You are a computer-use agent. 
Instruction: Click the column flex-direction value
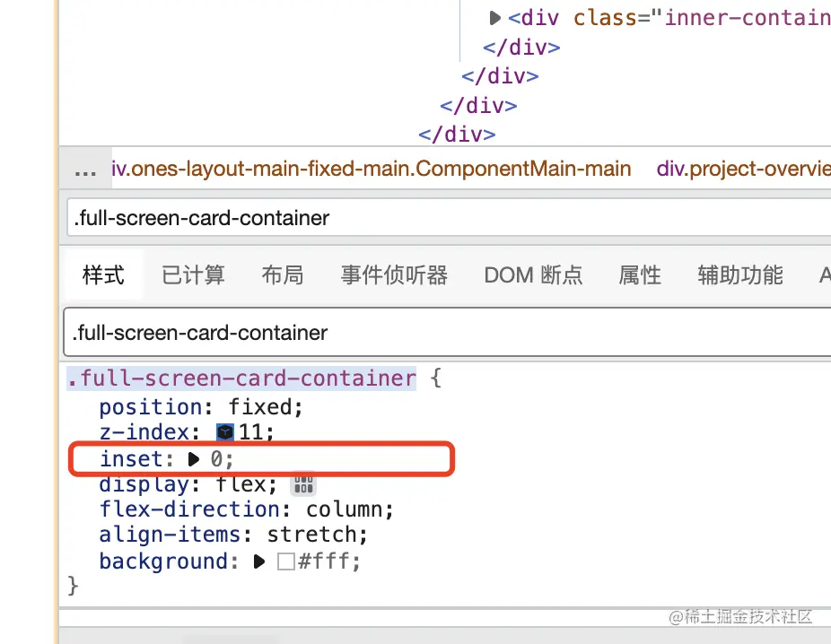[344, 509]
